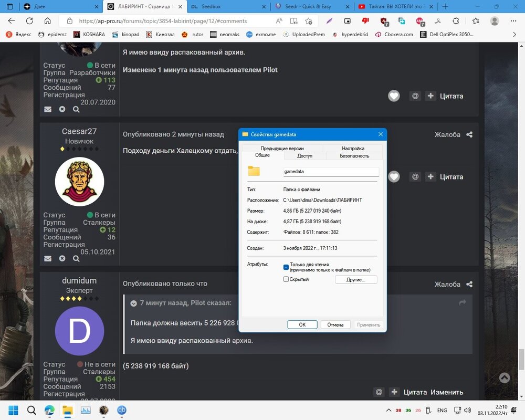Click 'Изменить' link on dumidum's post
Screen dimensions: 525x420
pyautogui.click(x=447, y=392)
